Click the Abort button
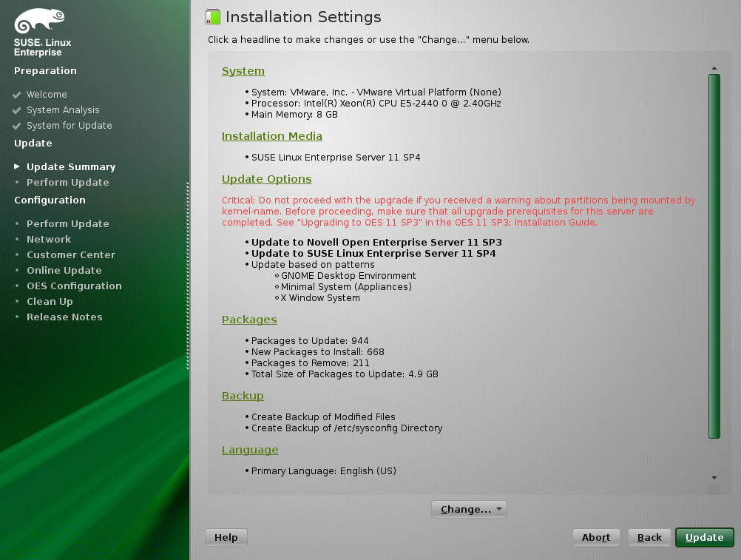Screen dimensions: 741x560 point(596,537)
